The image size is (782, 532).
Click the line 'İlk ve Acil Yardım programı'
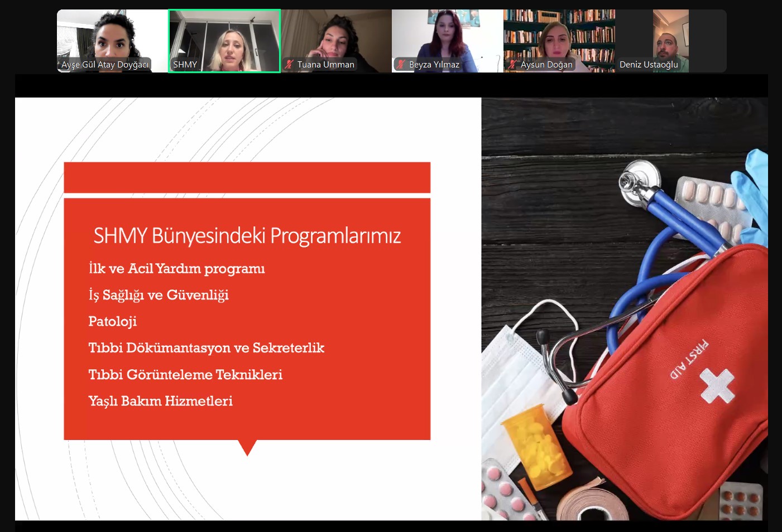click(x=176, y=269)
